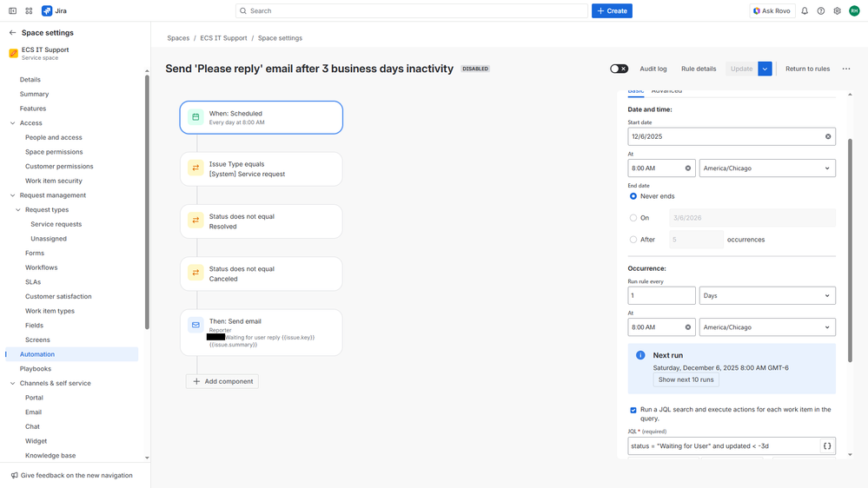Click in the Search field

[412, 10]
